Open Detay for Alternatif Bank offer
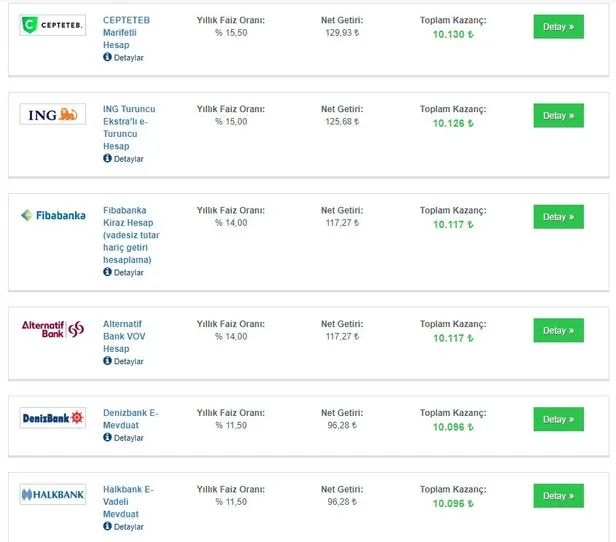The height and width of the screenshot is (542, 616). pos(558,331)
